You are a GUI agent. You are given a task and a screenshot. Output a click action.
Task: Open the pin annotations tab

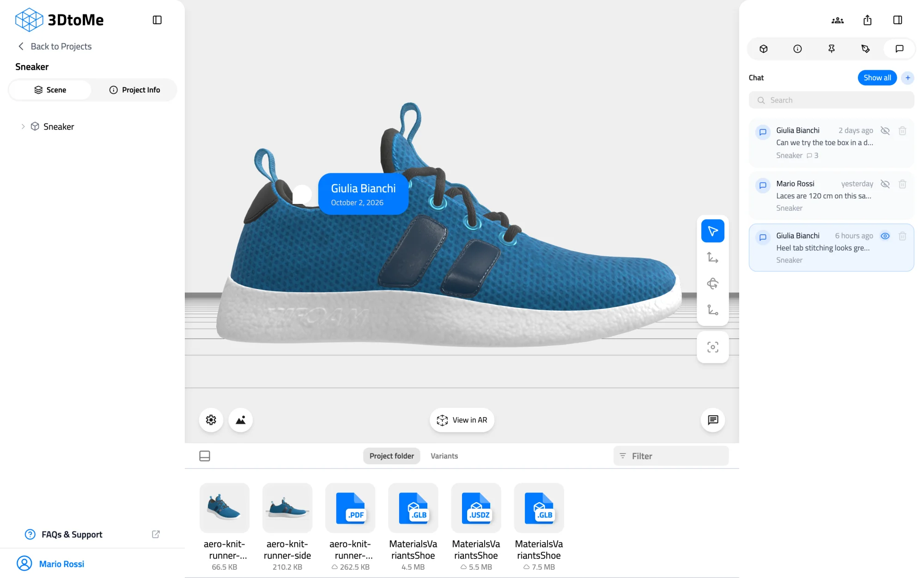click(x=832, y=49)
